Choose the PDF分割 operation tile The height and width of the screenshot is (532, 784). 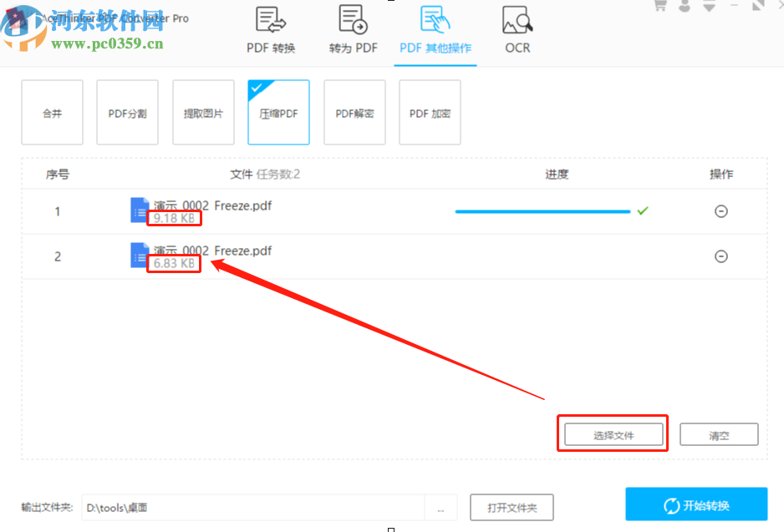point(128,113)
